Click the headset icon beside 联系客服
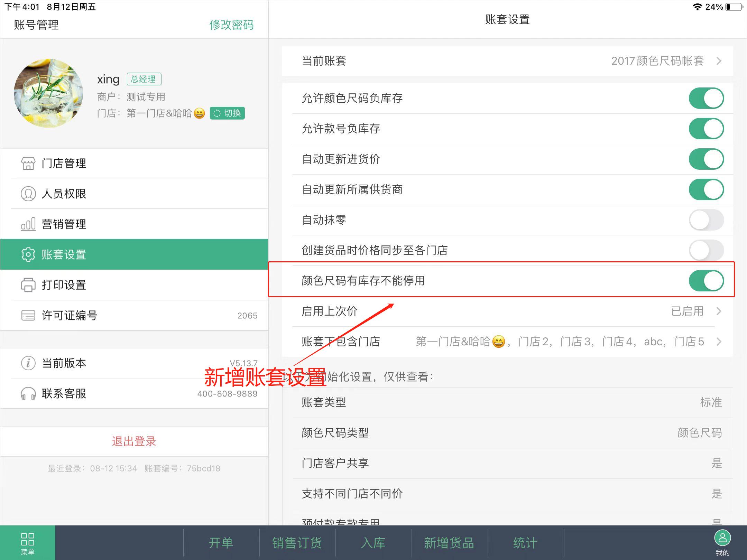 (x=28, y=393)
